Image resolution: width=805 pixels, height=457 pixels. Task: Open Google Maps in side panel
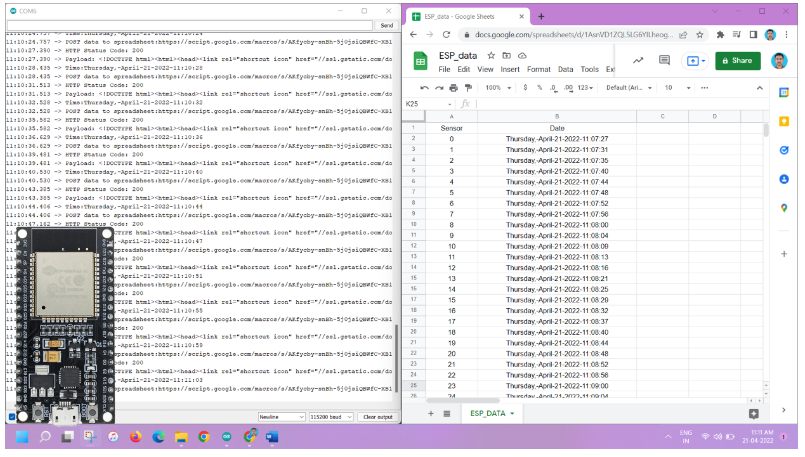click(x=784, y=207)
